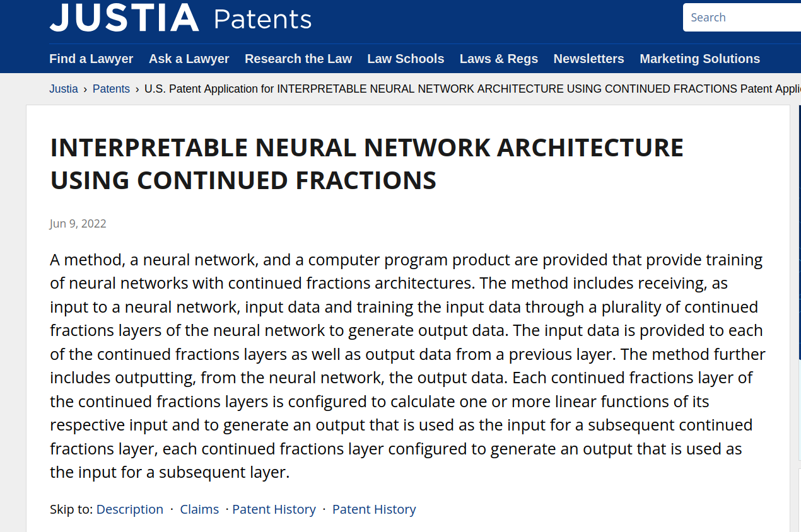Open the Marketing Solutions menu item
The width and height of the screenshot is (801, 532).
(x=700, y=59)
